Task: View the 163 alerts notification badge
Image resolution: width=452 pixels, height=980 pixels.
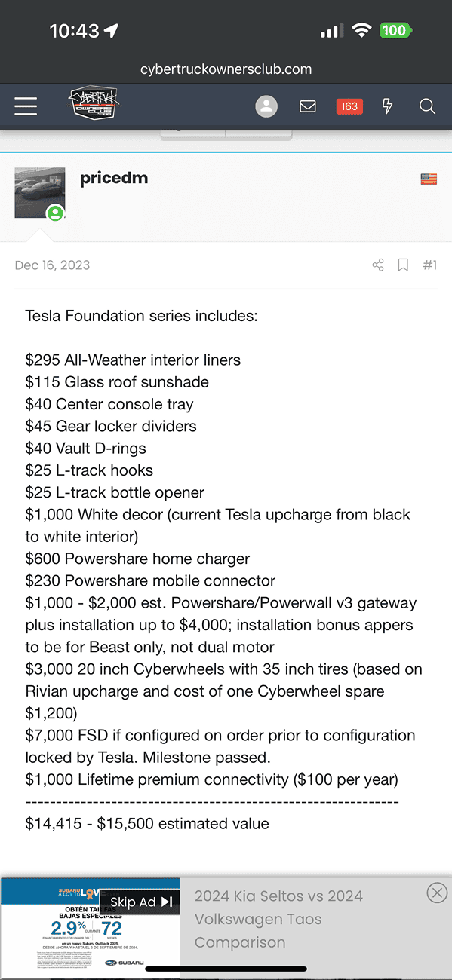Action: click(349, 106)
